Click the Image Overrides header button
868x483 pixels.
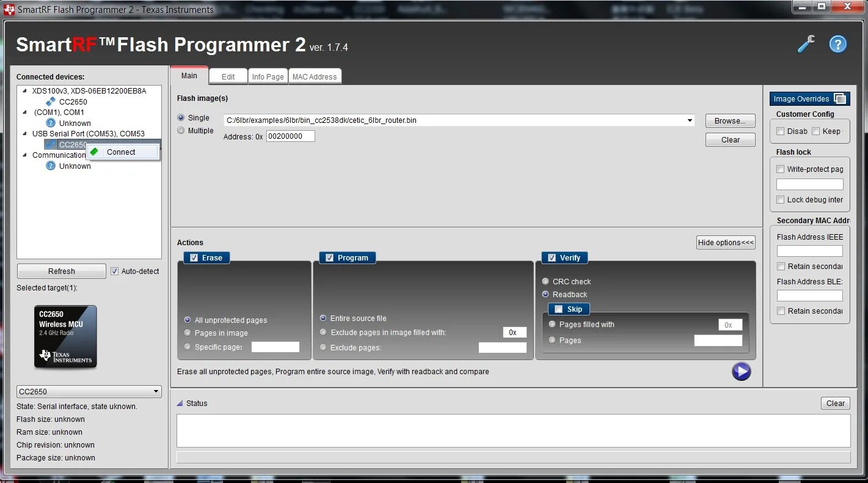[809, 98]
